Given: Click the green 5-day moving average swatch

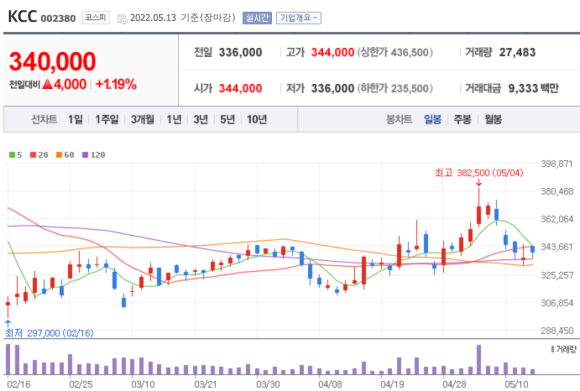Looking at the screenshot, I should point(12,155).
